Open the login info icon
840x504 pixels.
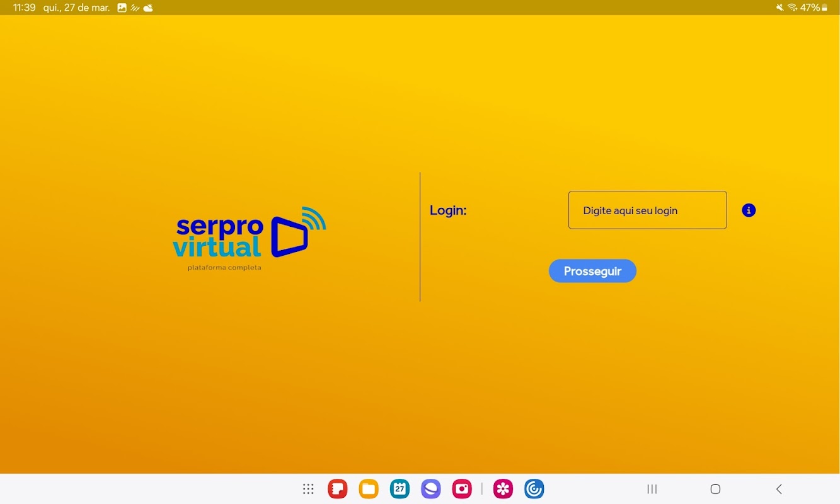click(x=749, y=210)
